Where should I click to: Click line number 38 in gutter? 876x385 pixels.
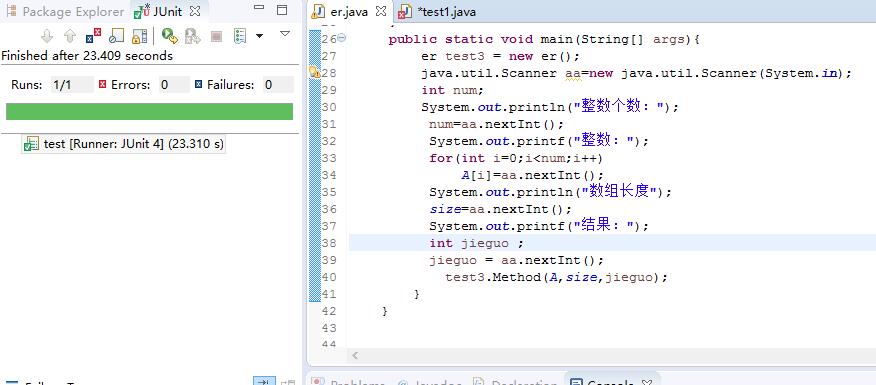pos(329,243)
